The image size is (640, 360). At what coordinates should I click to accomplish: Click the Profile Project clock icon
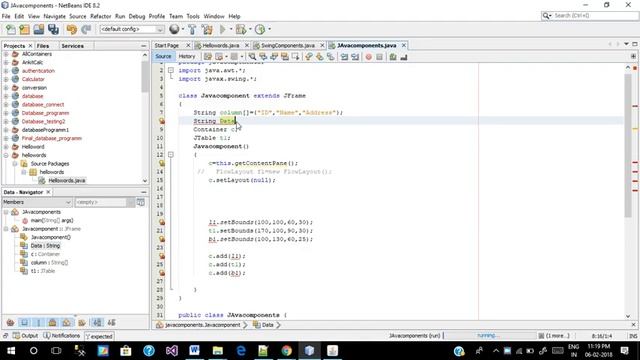pos(260,29)
